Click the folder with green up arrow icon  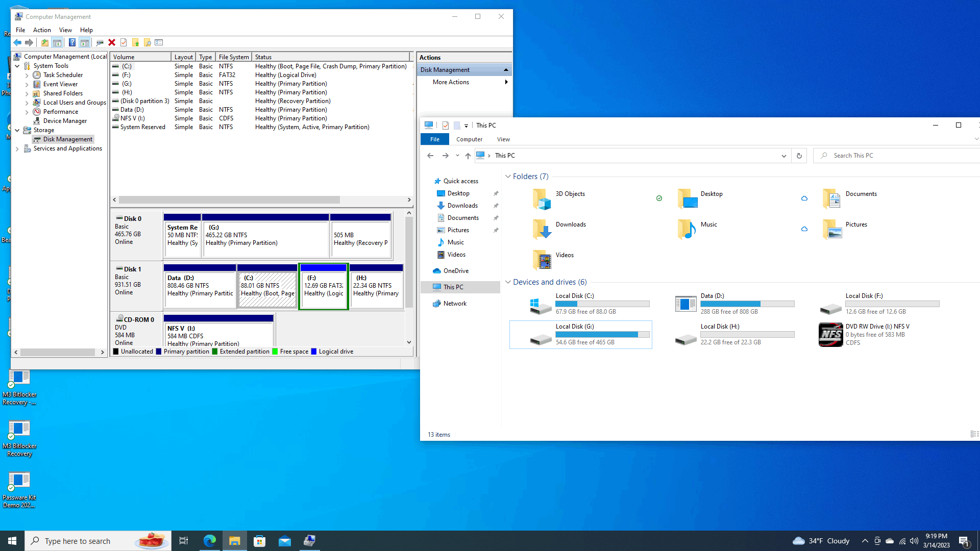coord(135,43)
